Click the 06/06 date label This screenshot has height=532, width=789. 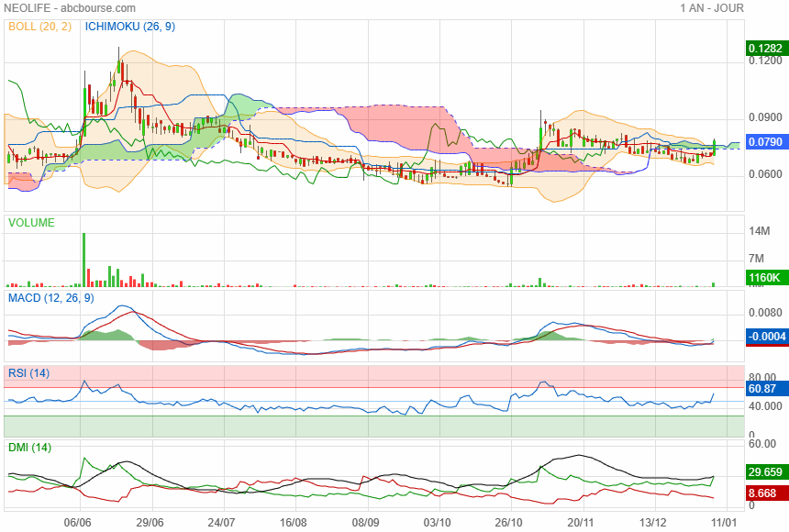(x=77, y=523)
